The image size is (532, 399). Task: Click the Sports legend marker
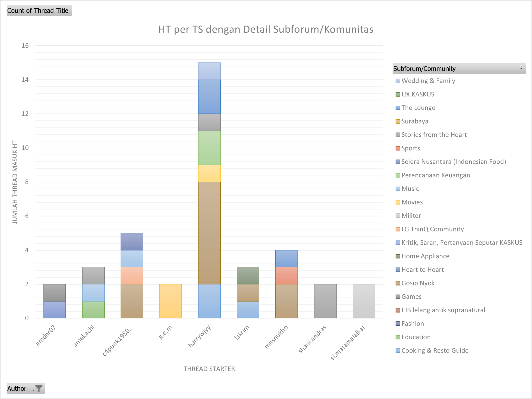click(x=398, y=148)
